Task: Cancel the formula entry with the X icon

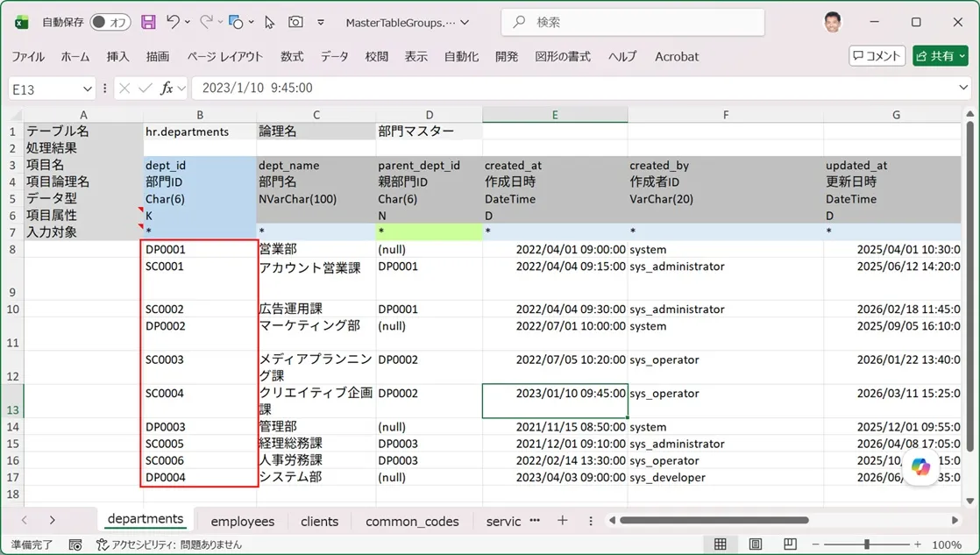Action: tap(124, 89)
